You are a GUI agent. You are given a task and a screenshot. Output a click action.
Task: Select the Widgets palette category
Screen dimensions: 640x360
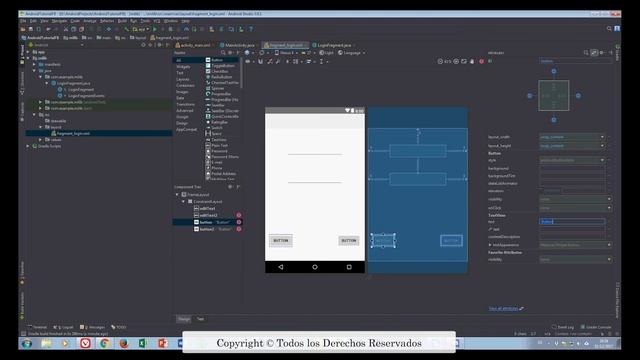click(183, 67)
